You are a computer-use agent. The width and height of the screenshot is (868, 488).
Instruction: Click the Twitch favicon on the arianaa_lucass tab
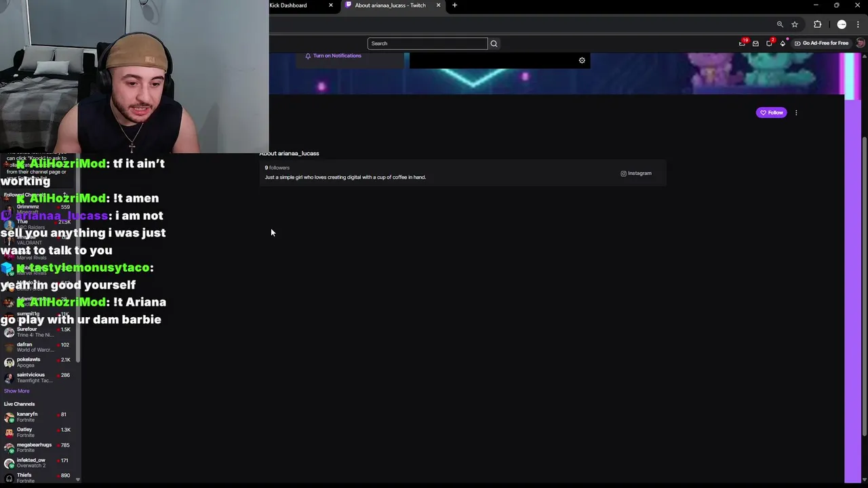point(349,5)
